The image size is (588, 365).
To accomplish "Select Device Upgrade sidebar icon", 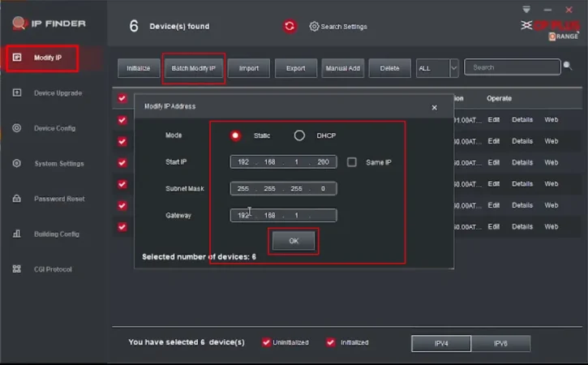I will click(16, 92).
